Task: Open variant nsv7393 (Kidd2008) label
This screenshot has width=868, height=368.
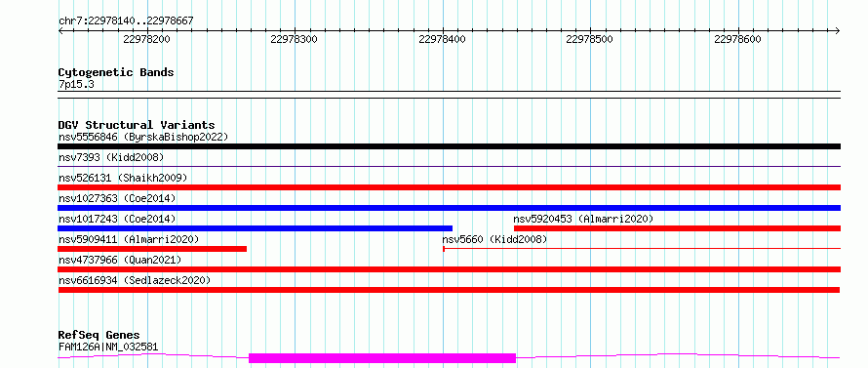Action: point(111,157)
